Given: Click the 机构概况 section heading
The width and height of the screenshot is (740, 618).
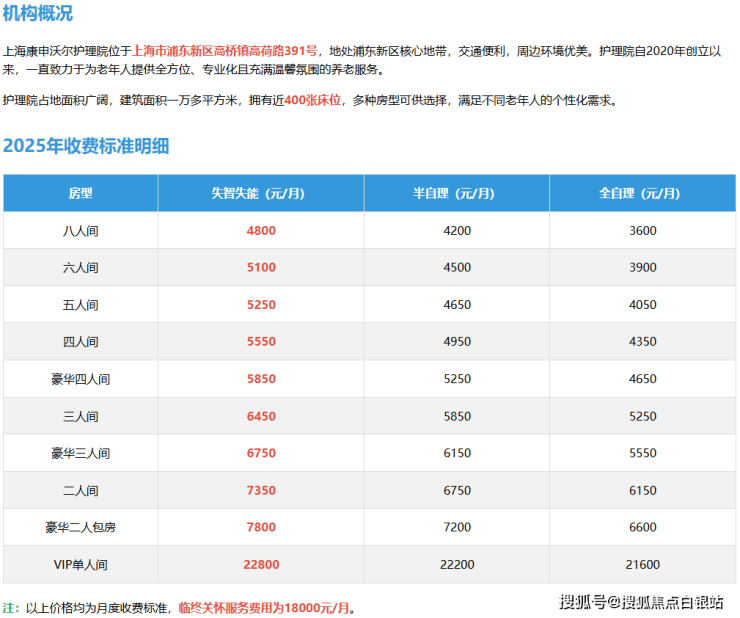Looking at the screenshot, I should [x=37, y=14].
